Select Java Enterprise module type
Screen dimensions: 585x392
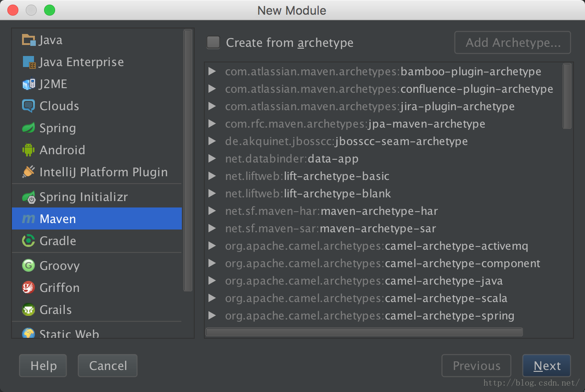coord(97,62)
